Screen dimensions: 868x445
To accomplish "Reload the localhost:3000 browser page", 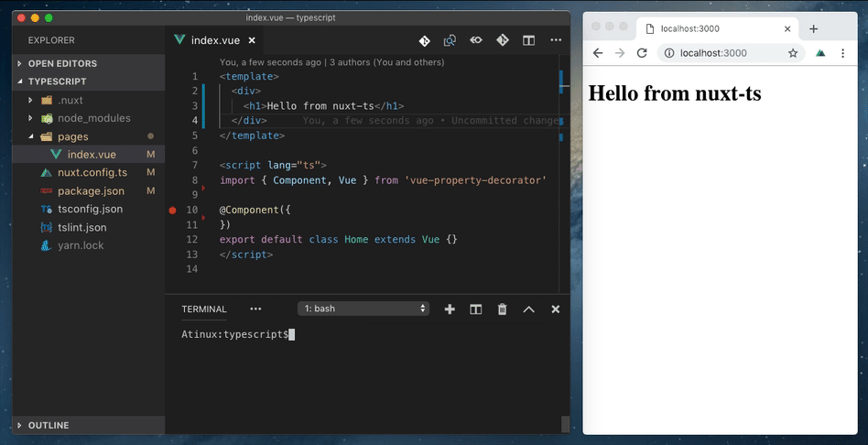I will pyautogui.click(x=642, y=53).
